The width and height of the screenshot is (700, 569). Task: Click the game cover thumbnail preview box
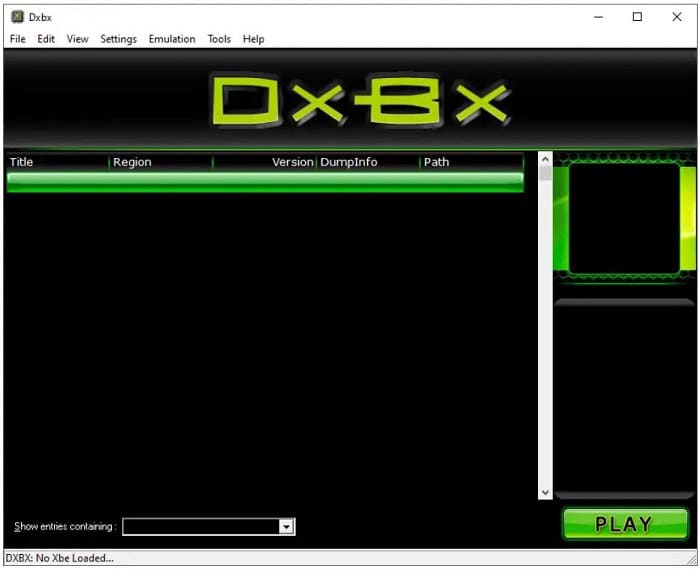click(x=624, y=218)
